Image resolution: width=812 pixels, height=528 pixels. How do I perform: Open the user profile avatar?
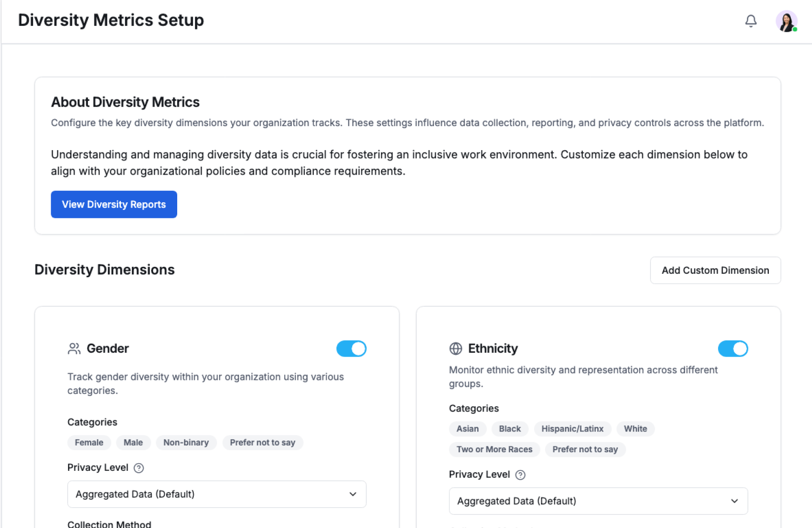coord(786,21)
